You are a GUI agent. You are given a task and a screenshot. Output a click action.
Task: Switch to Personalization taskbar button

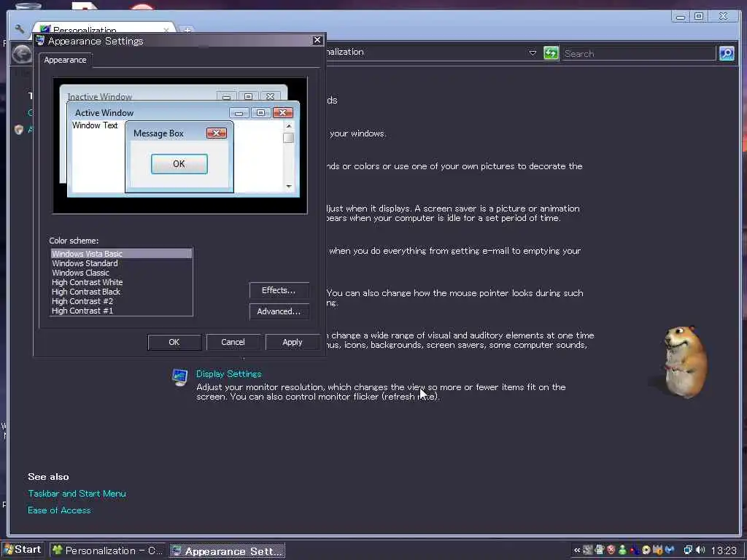coord(108,551)
